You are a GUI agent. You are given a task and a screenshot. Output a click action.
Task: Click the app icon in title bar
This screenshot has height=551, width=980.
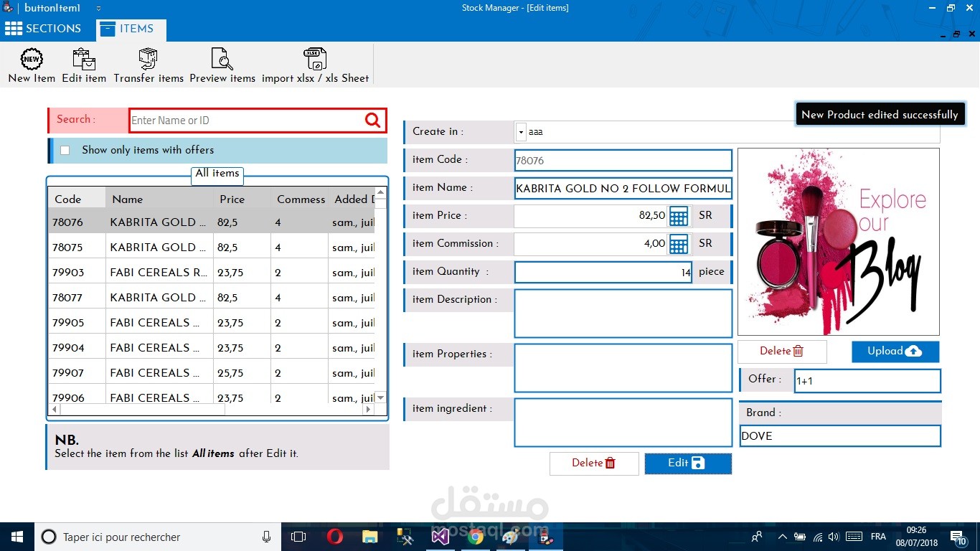pyautogui.click(x=7, y=8)
